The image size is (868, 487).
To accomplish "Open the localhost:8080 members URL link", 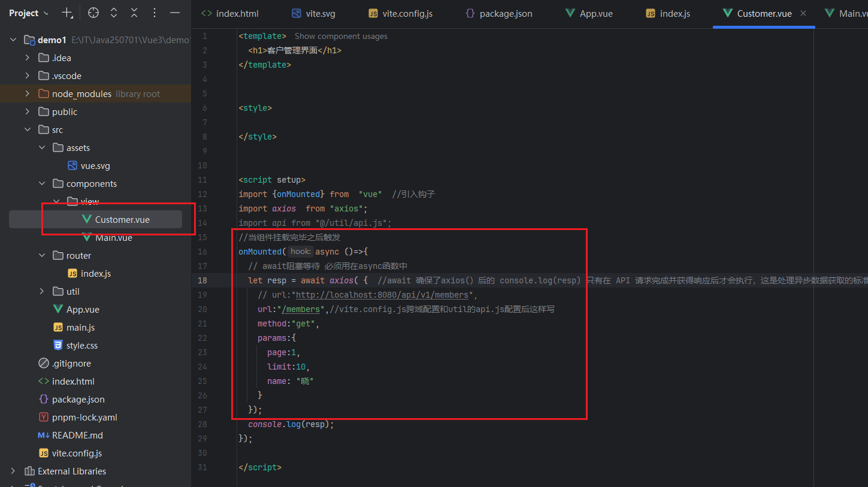I will [382, 295].
